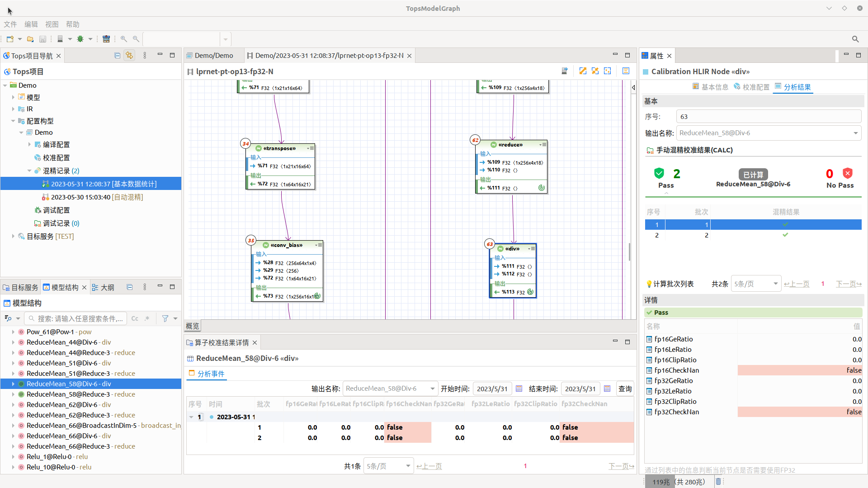Click the open folder toolbar icon
Viewport: 868px width, 488px height.
pos(30,39)
